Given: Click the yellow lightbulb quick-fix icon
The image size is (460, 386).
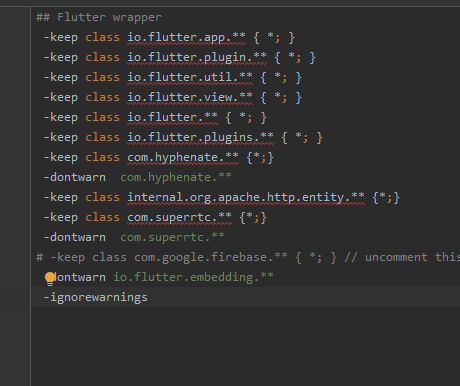Looking at the screenshot, I should (x=50, y=279).
